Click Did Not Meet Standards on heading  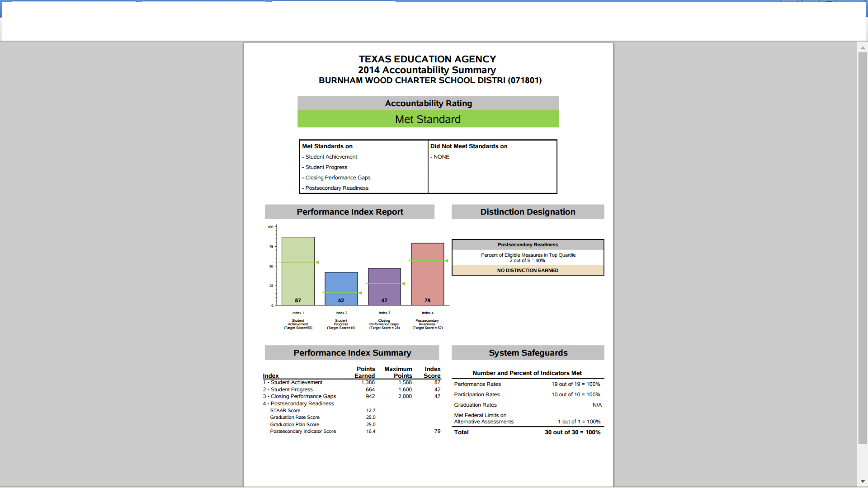coord(468,146)
